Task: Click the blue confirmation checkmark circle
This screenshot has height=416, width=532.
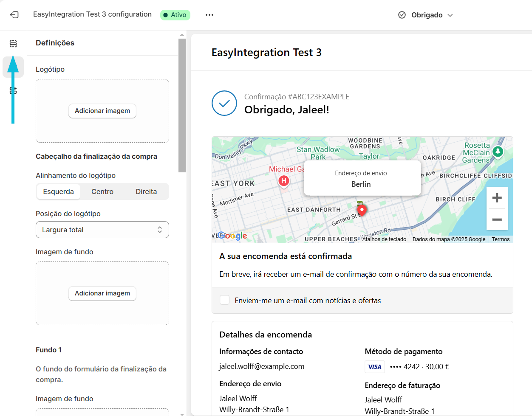Action: coord(224,103)
